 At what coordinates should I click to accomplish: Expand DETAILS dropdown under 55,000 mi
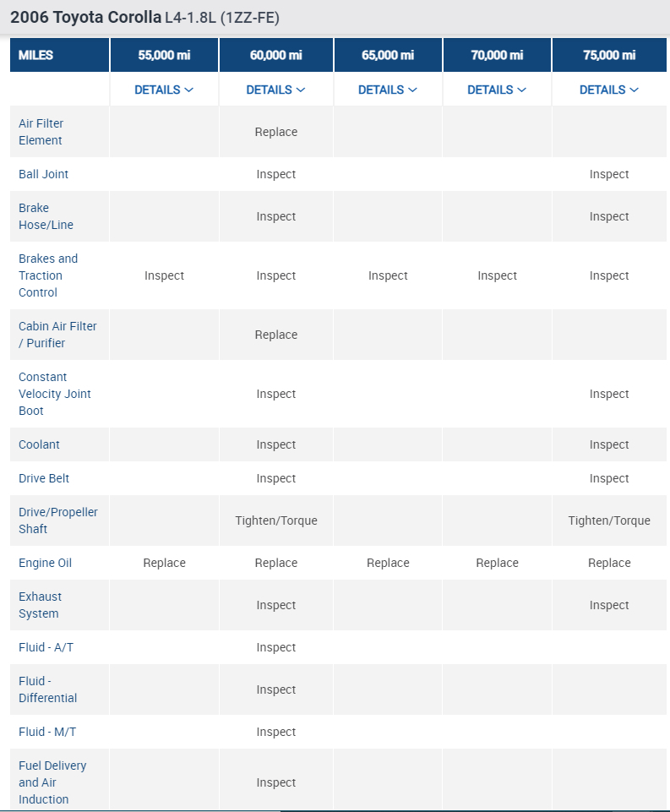click(164, 90)
